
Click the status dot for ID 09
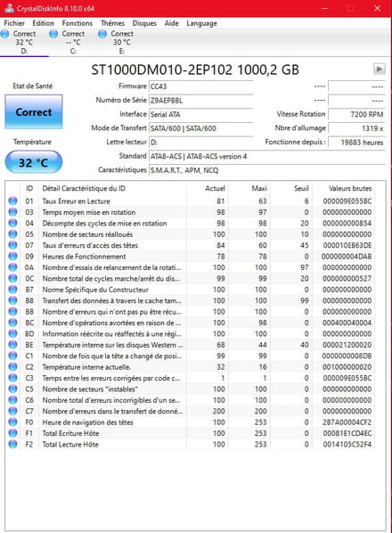coord(12,257)
